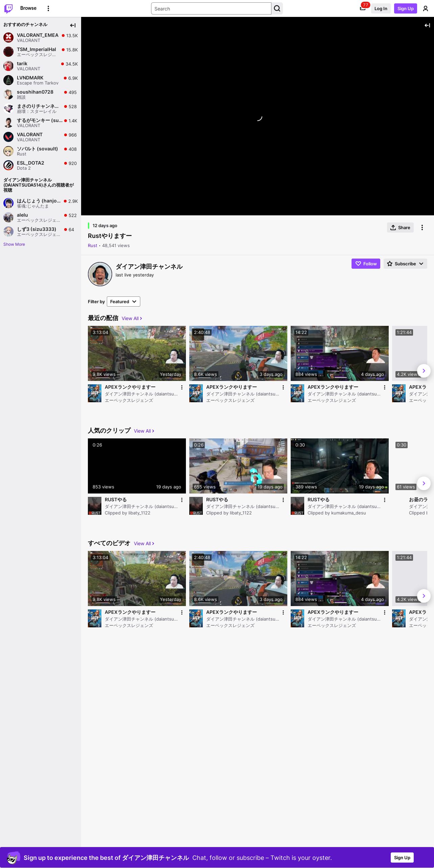434x868 pixels.
Task: Click Sign Up in the bottom purple banner
Action: point(402,858)
